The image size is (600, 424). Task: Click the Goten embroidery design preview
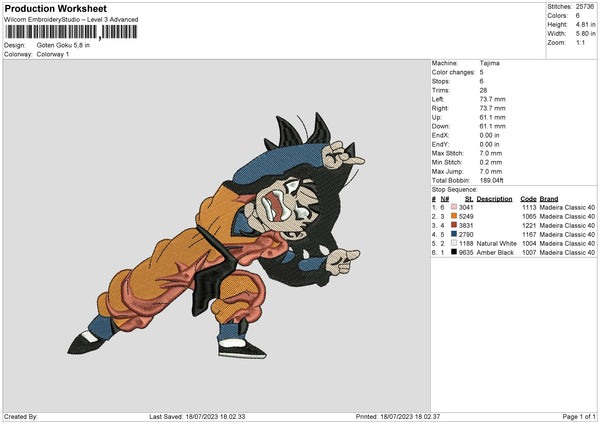point(217,237)
